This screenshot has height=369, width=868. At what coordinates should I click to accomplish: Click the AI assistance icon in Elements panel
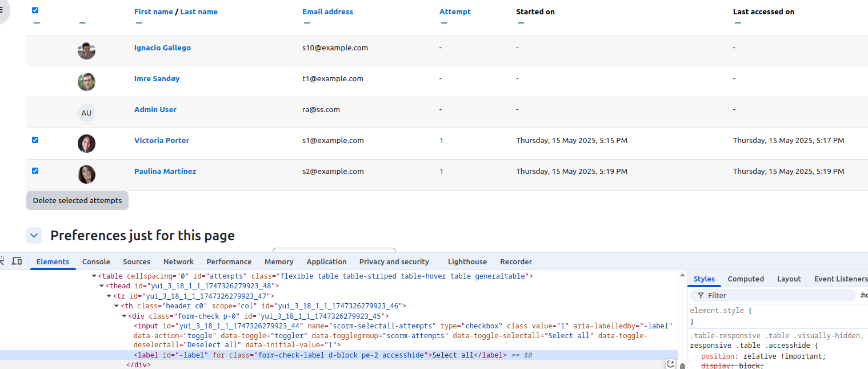[x=671, y=364]
